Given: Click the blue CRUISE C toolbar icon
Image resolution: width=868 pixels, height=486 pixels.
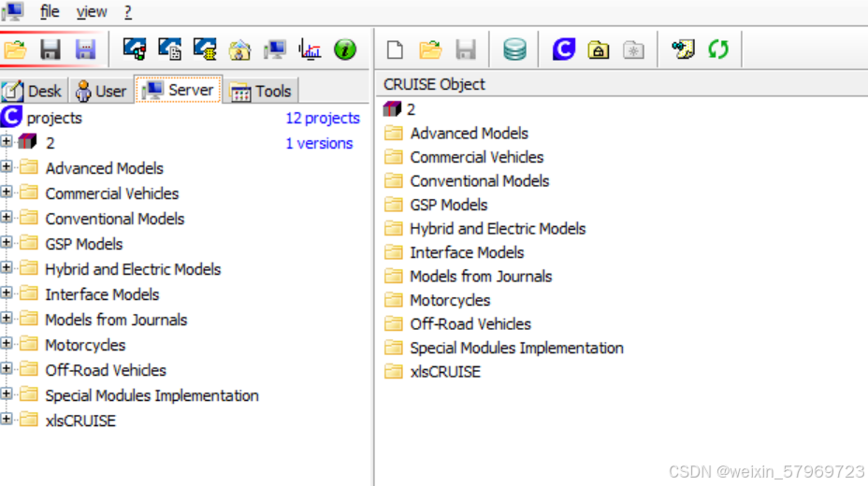Looking at the screenshot, I should [563, 50].
